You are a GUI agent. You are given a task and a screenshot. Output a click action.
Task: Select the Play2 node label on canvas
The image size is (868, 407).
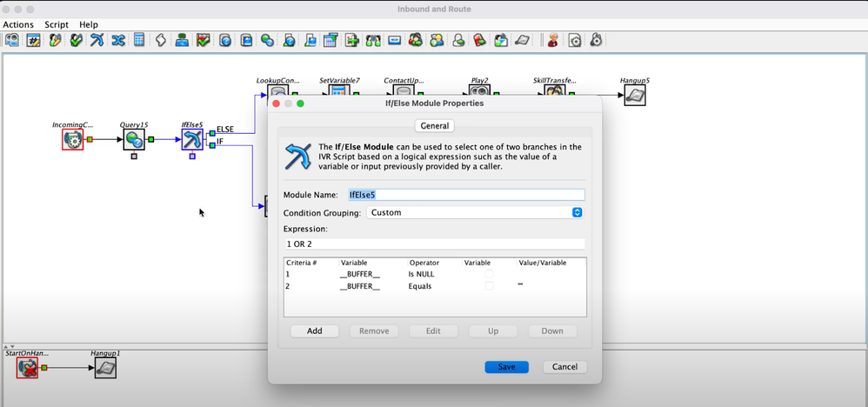pos(479,80)
